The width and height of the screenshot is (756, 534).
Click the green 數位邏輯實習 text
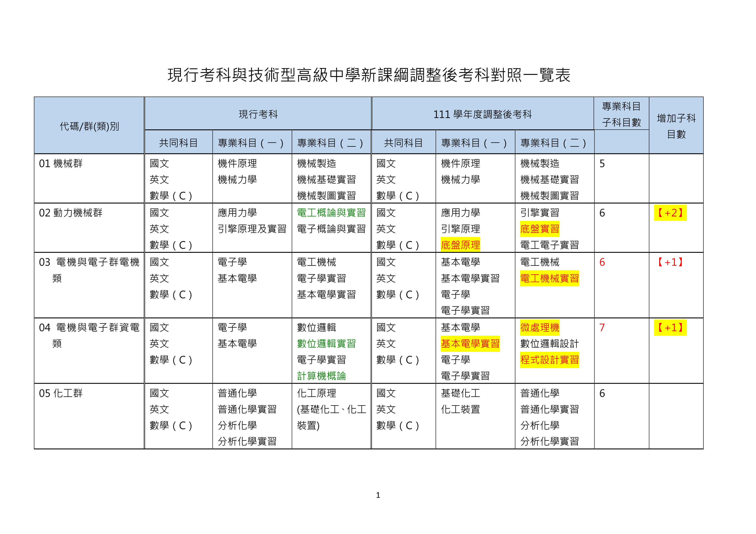[x=326, y=344]
